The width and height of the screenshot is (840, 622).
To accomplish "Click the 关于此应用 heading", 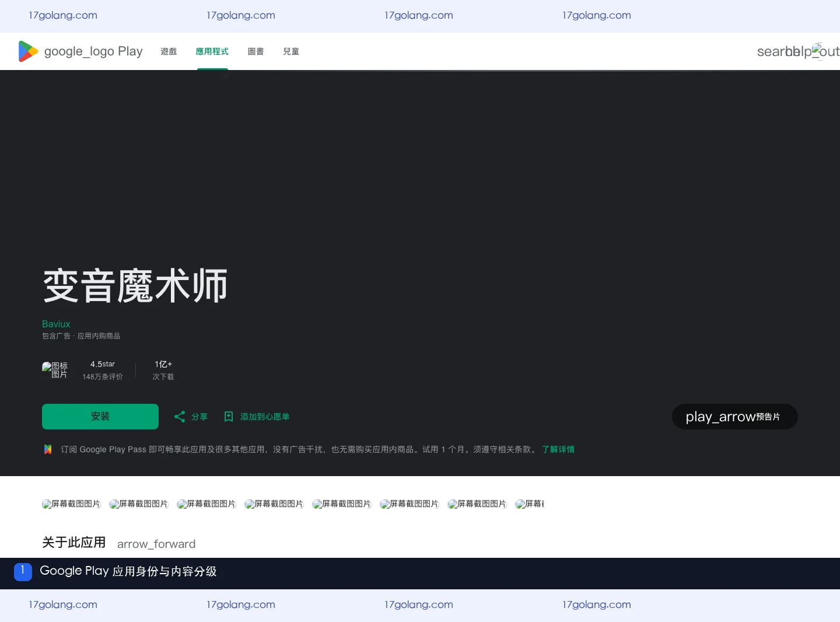I will 74,543.
